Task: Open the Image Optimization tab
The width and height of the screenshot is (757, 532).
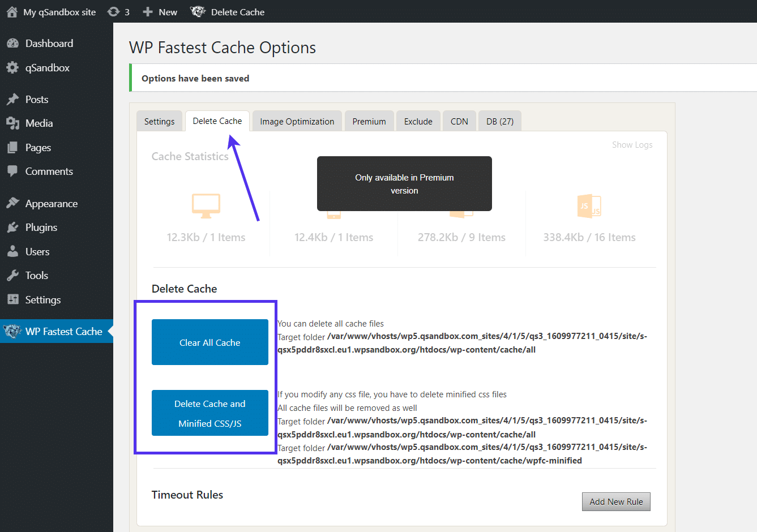Action: (297, 121)
